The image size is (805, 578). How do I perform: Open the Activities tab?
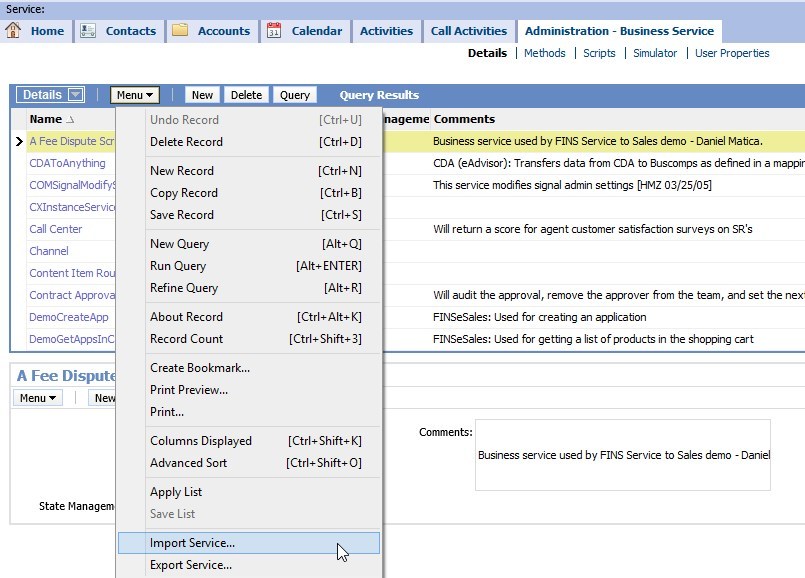386,31
